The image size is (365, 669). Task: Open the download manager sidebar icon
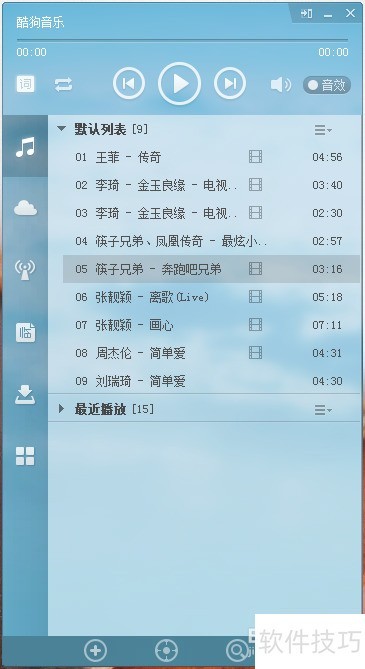tap(25, 394)
